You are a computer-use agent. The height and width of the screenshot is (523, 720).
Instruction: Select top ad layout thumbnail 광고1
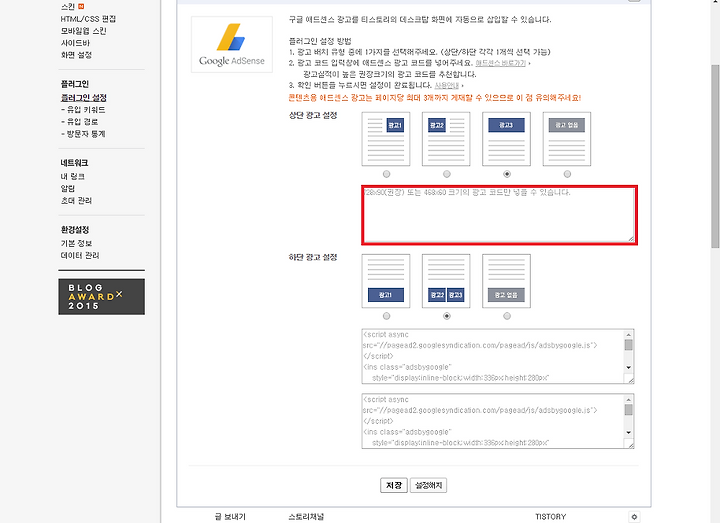386,139
